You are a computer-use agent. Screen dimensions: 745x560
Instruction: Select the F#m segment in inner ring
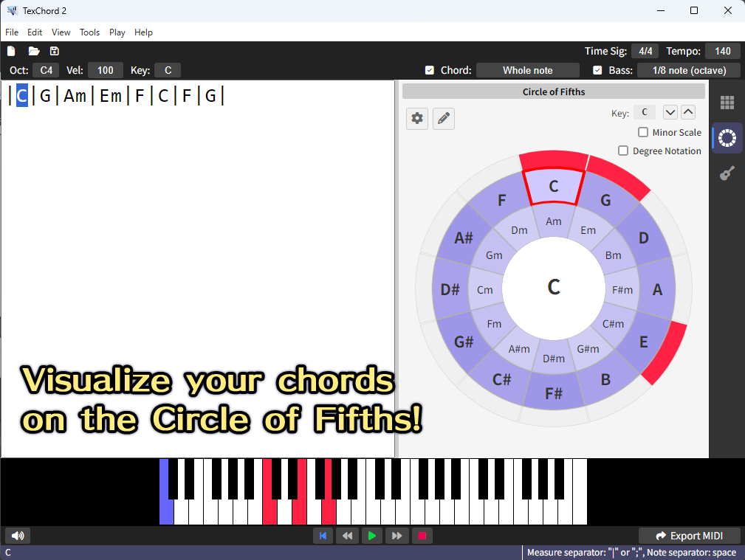coord(622,290)
